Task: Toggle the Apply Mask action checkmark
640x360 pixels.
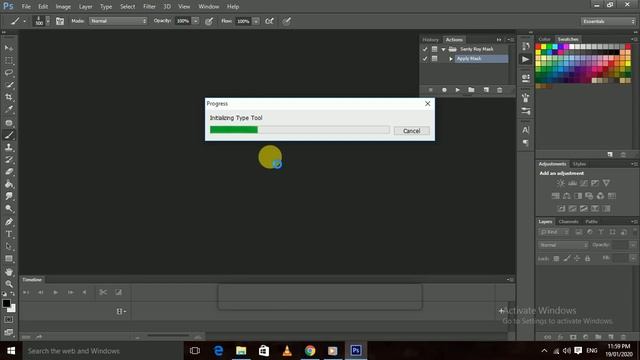Action: click(x=425, y=59)
